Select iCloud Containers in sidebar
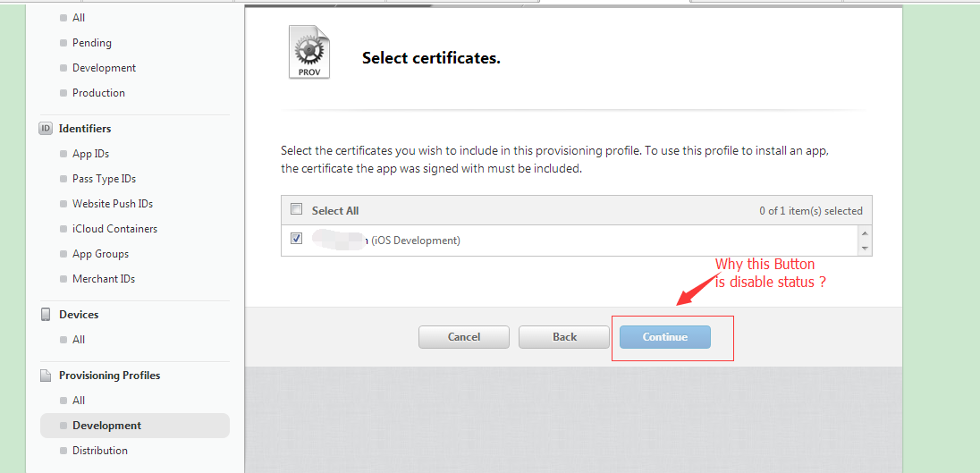 click(114, 229)
